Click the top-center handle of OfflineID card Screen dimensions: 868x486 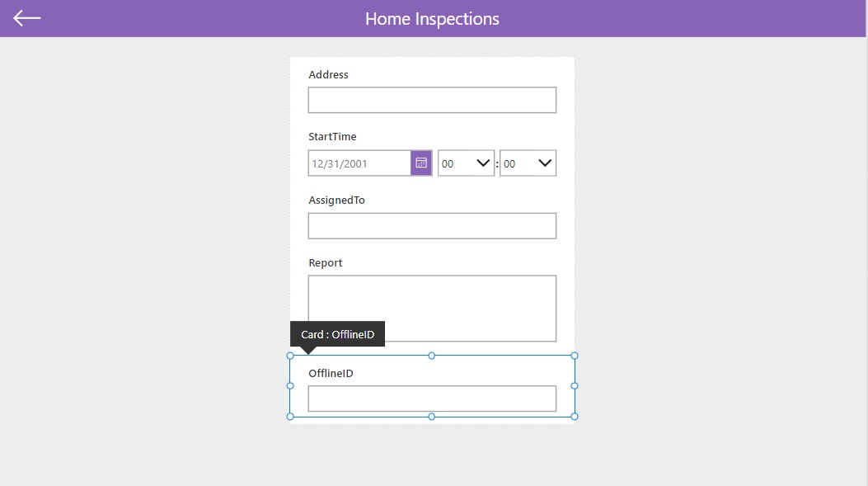(432, 356)
